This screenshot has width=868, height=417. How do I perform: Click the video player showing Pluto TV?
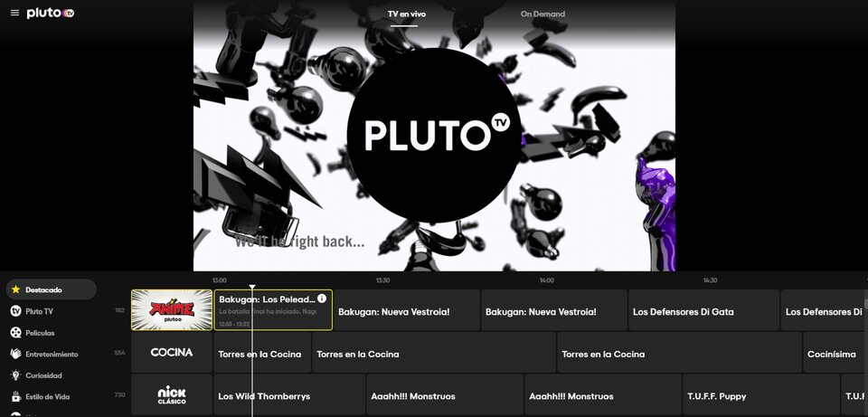point(434,136)
